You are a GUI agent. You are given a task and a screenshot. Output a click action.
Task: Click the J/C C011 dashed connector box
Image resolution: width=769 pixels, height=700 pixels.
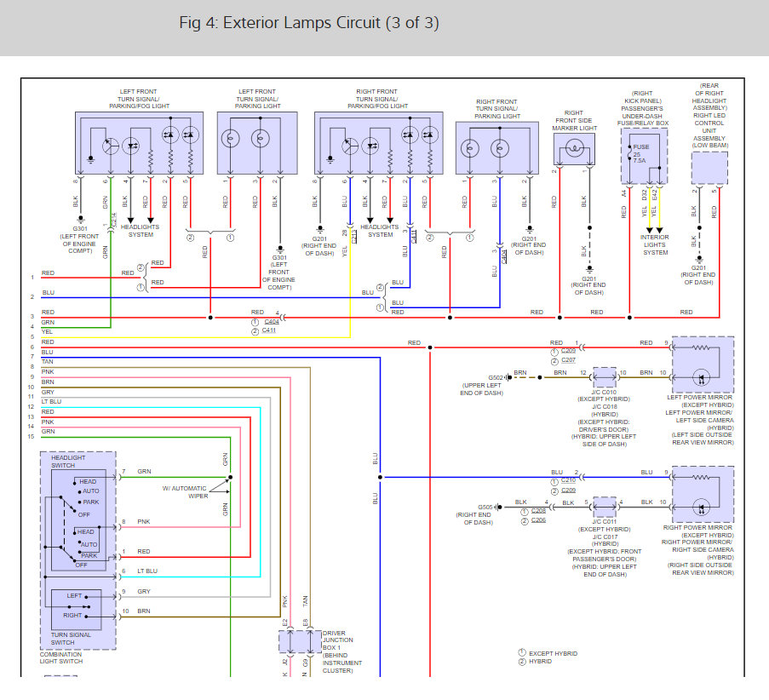click(x=605, y=507)
